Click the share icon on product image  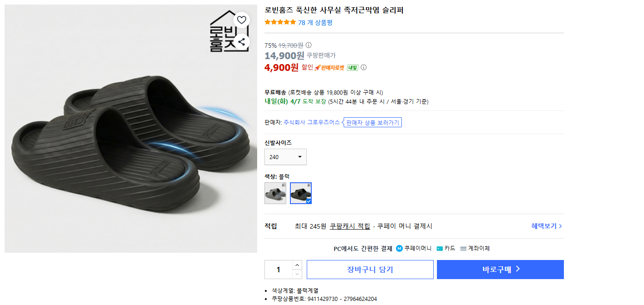242,42
